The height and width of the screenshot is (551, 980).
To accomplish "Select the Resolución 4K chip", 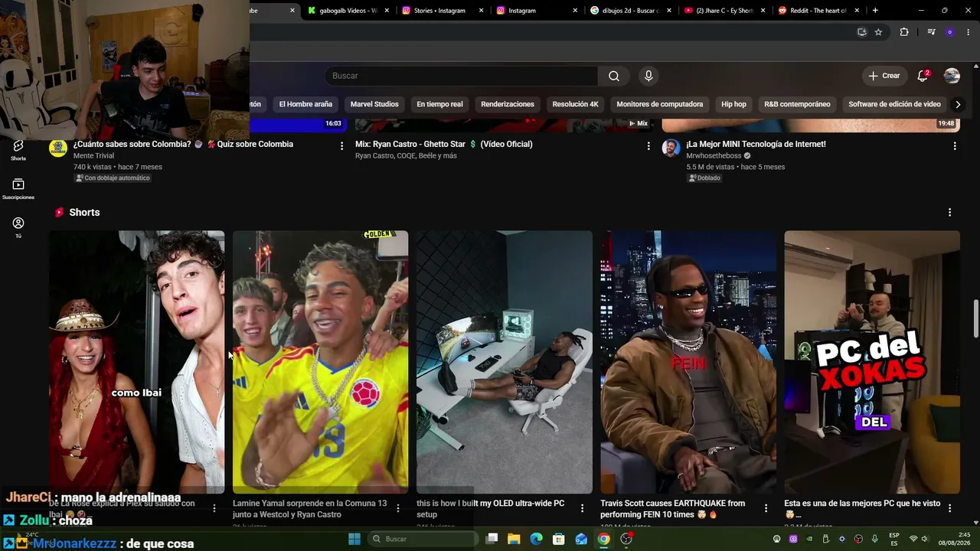I will (575, 104).
